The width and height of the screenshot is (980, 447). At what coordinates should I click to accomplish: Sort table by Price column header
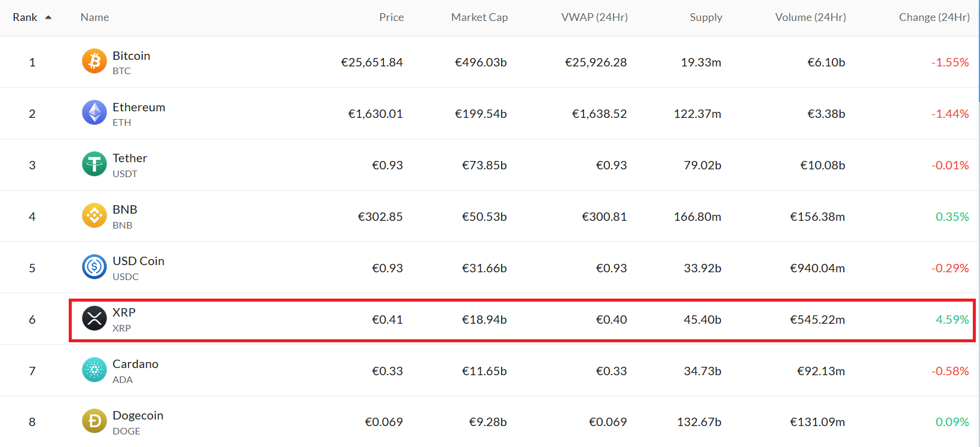[x=391, y=17]
